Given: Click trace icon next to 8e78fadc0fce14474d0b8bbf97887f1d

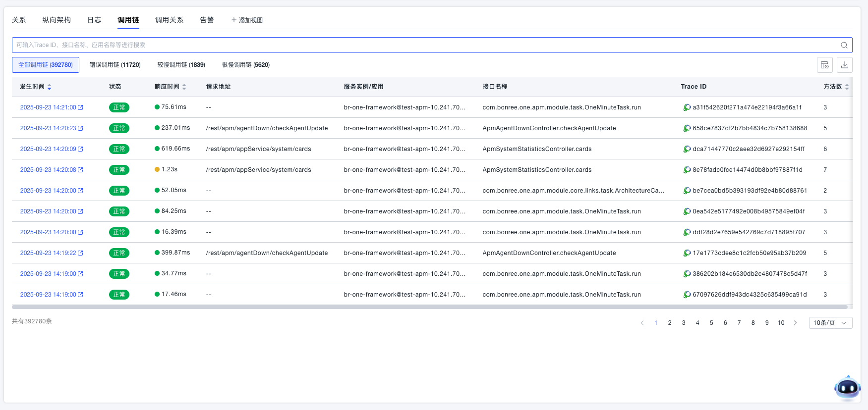Looking at the screenshot, I should (x=687, y=170).
